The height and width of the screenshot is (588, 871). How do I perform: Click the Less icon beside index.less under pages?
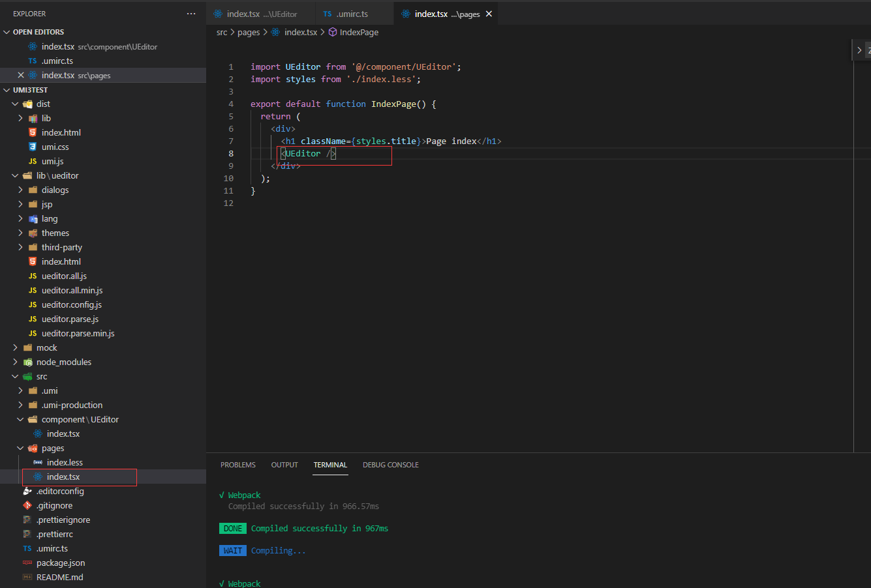pyautogui.click(x=38, y=462)
